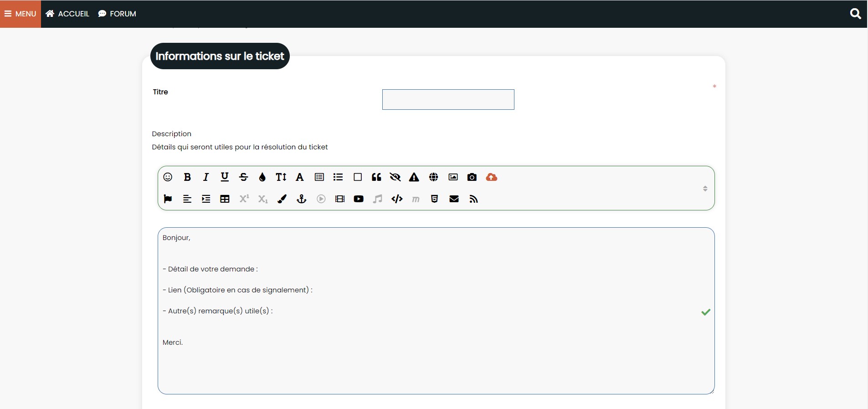Insert a container block square icon
This screenshot has width=868, height=409.
358,177
